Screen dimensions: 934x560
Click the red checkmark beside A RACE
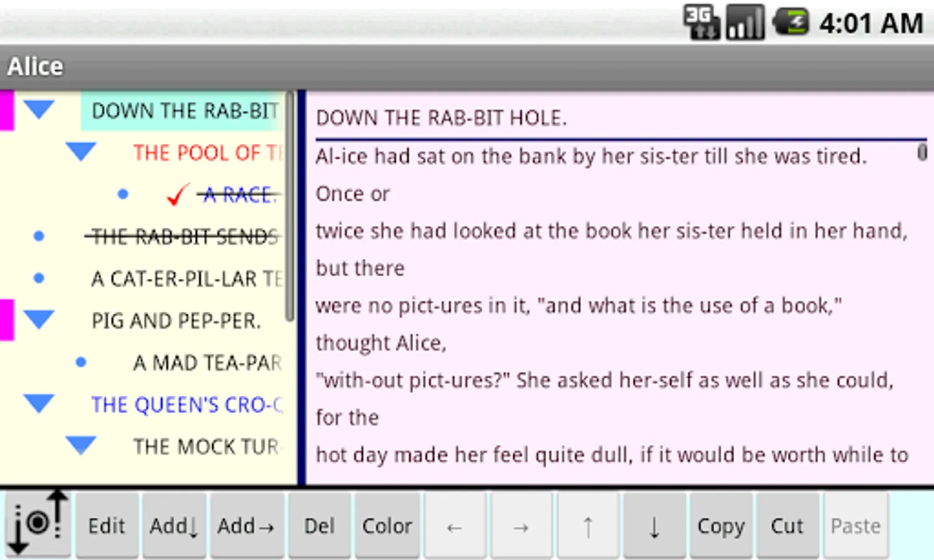tap(177, 195)
